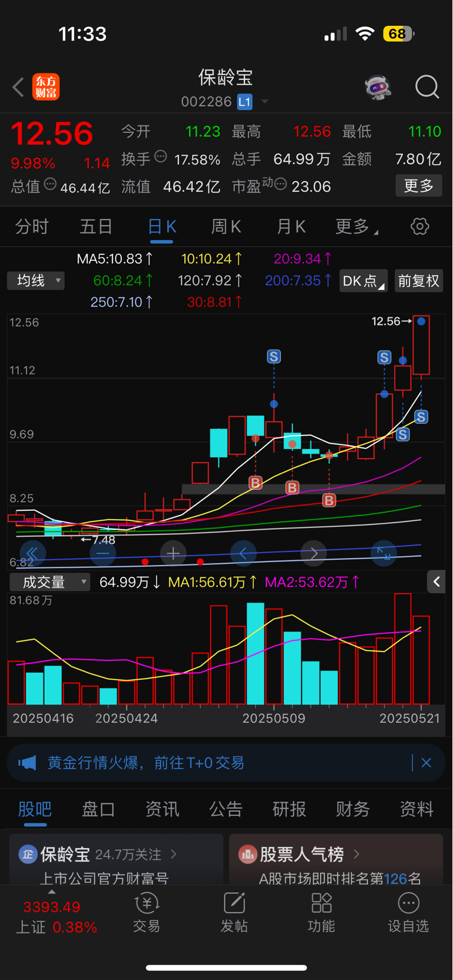Switch to 资料 tab

coord(416,809)
